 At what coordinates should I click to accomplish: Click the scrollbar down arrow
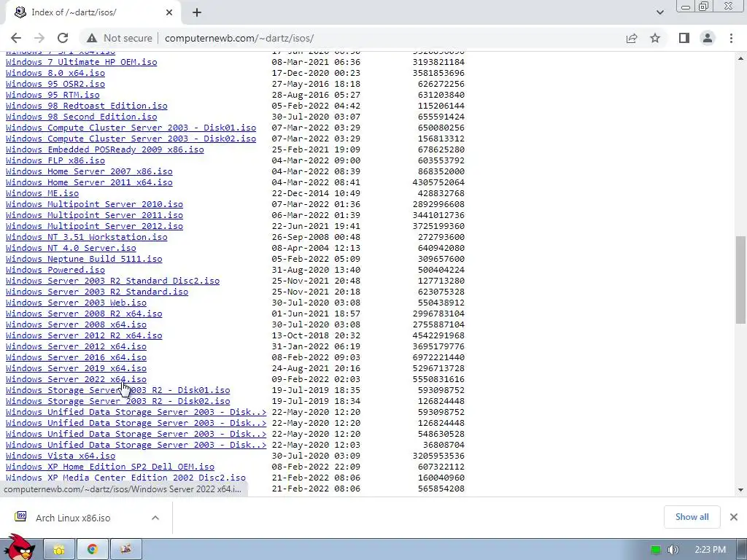pos(740,489)
